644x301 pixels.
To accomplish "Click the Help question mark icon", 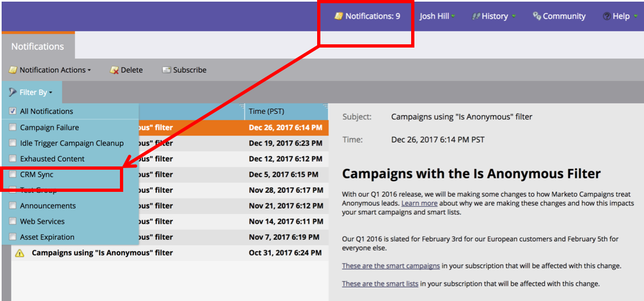I will click(x=607, y=16).
